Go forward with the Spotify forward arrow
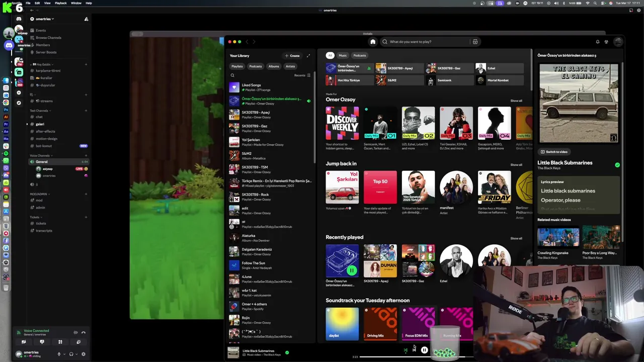Viewport: 644px width, 362px height. pos(254,42)
